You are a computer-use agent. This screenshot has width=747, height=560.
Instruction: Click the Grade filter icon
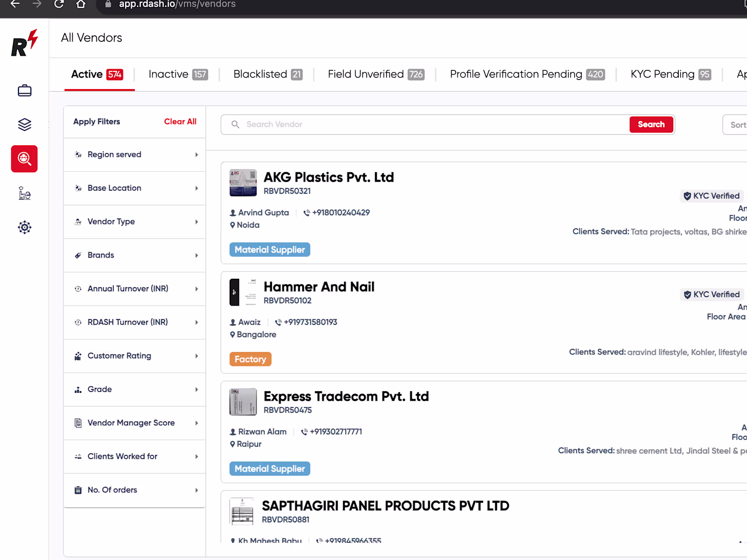tap(78, 390)
